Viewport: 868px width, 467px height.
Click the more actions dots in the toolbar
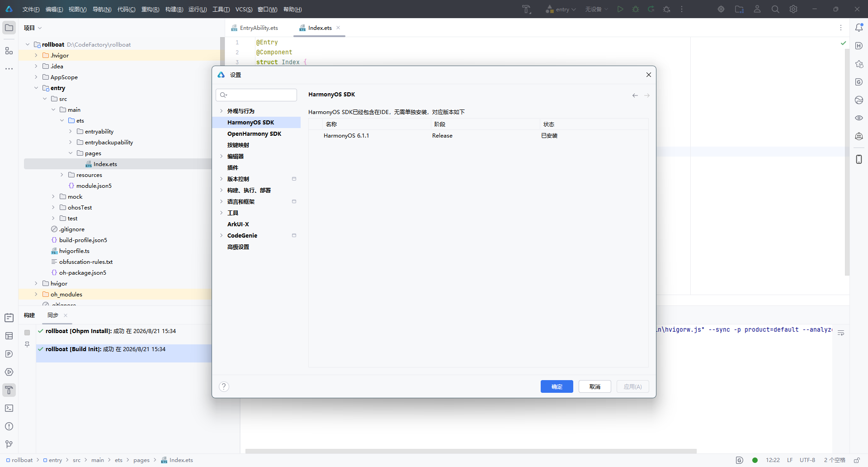click(682, 9)
